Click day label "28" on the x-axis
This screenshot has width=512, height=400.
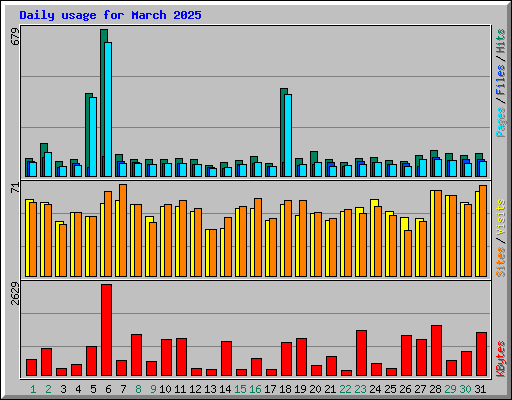(x=435, y=389)
